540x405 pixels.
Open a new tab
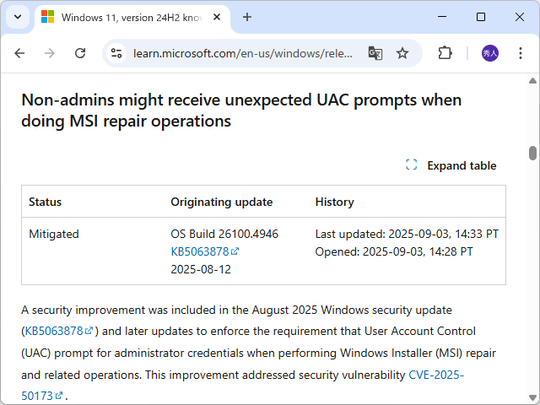pos(247,17)
